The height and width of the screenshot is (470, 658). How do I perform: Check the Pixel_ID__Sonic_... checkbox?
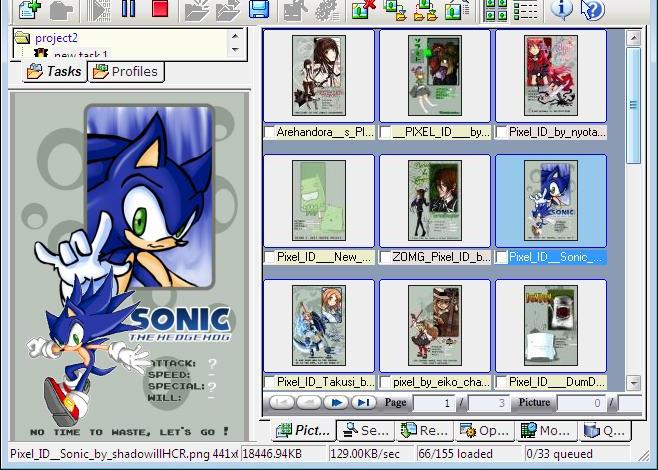click(501, 257)
